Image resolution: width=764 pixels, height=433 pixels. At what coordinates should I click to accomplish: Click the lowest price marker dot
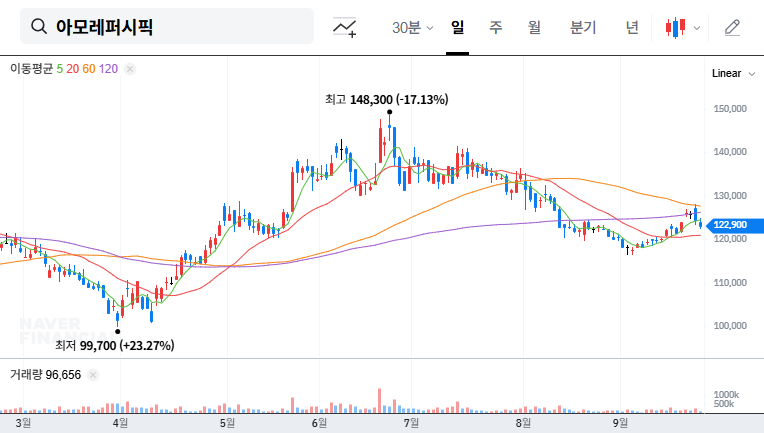pos(117,332)
